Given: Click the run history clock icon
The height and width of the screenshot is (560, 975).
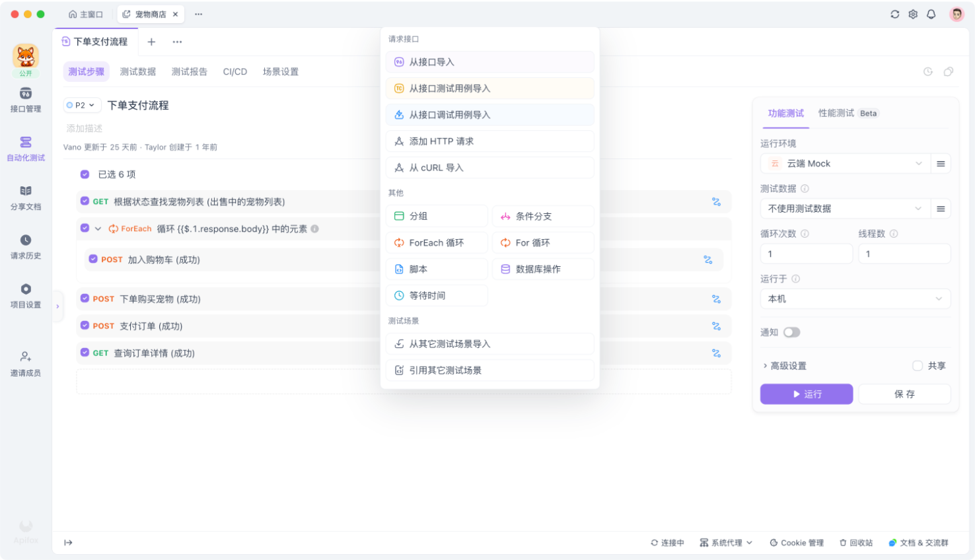Looking at the screenshot, I should click(x=927, y=71).
